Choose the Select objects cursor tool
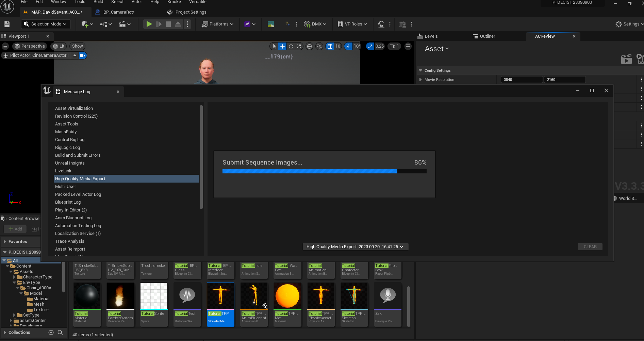The width and height of the screenshot is (644, 341). click(275, 46)
